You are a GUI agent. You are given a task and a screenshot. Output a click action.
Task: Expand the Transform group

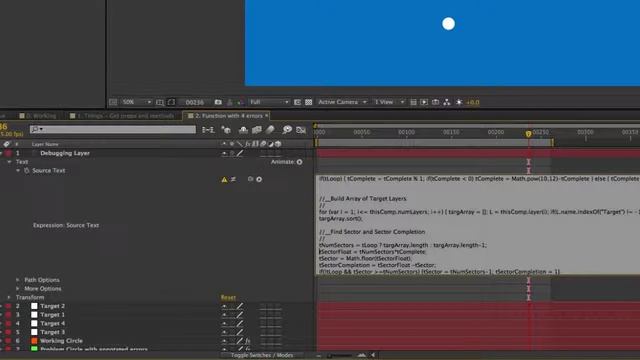click(x=9, y=298)
